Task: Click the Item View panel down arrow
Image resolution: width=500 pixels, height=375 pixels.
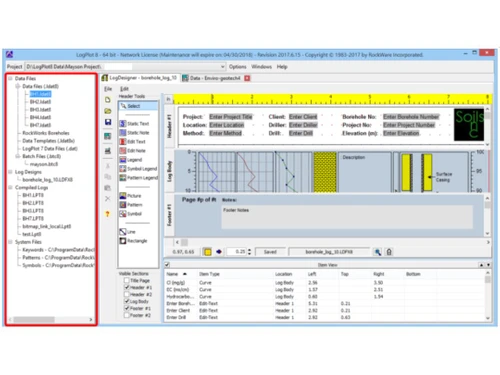Action: pos(488,265)
